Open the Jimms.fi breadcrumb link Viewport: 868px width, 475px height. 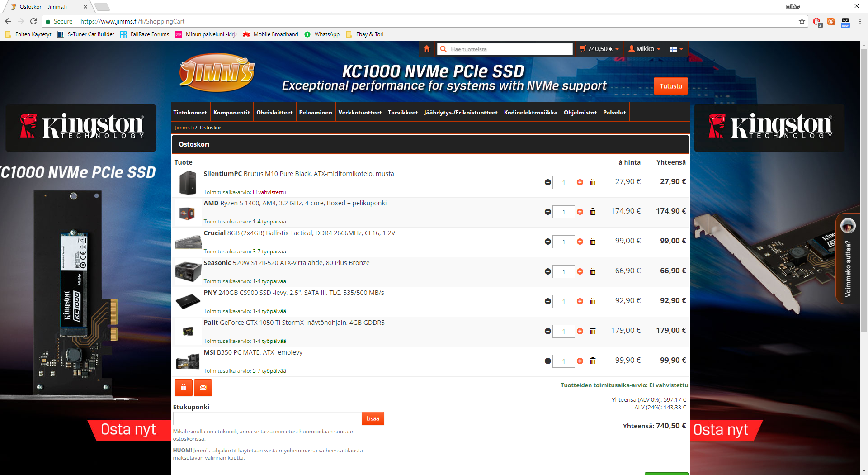[x=184, y=128]
